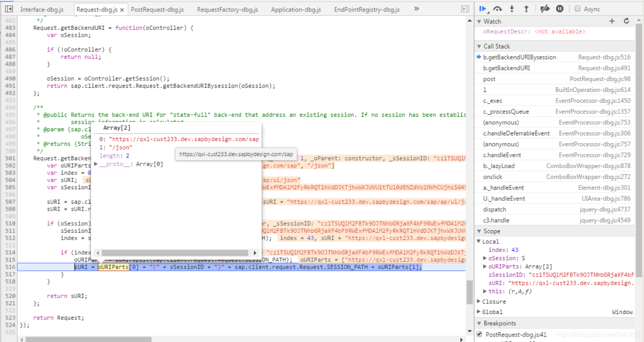644x342 pixels.
Task: Switch to PostRequest-dbg.js tab
Action: click(x=158, y=9)
